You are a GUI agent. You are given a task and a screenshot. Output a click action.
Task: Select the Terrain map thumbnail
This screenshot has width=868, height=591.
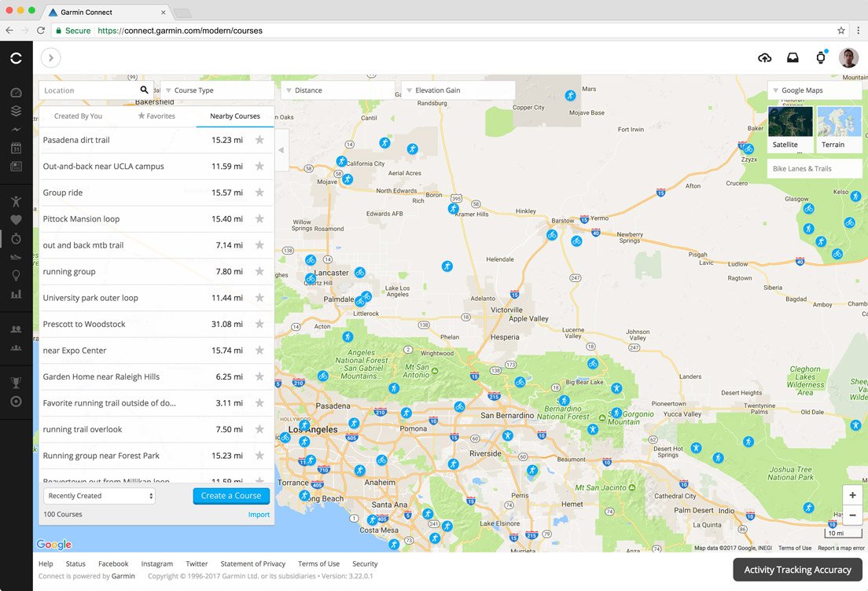tap(839, 128)
